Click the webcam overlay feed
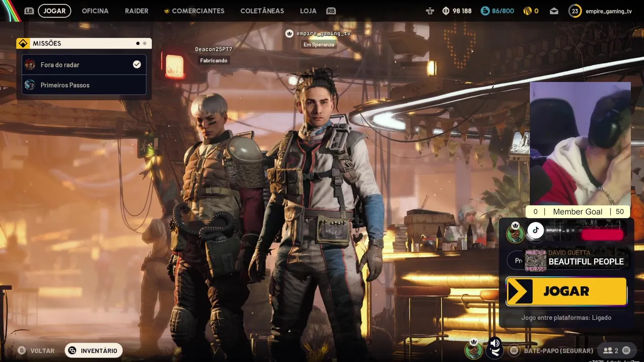Viewport: 644px width, 362px height. click(x=580, y=144)
